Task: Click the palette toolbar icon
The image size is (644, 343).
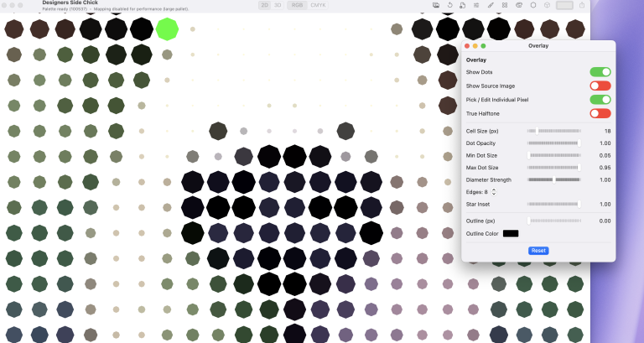Action: tap(519, 5)
